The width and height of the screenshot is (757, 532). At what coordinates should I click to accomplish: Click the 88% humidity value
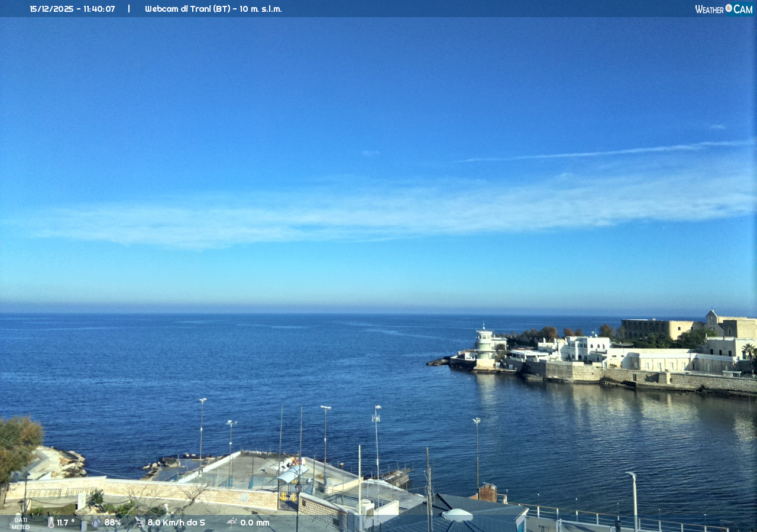112,523
